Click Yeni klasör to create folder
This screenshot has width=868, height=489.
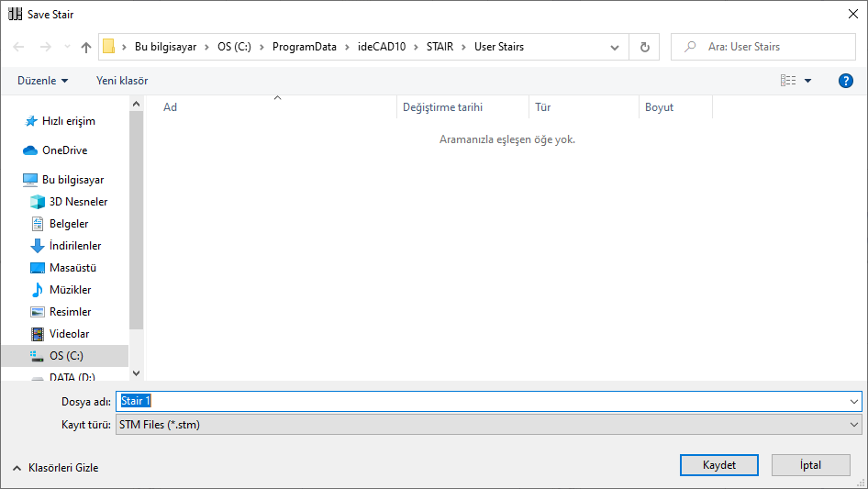pyautogui.click(x=122, y=81)
